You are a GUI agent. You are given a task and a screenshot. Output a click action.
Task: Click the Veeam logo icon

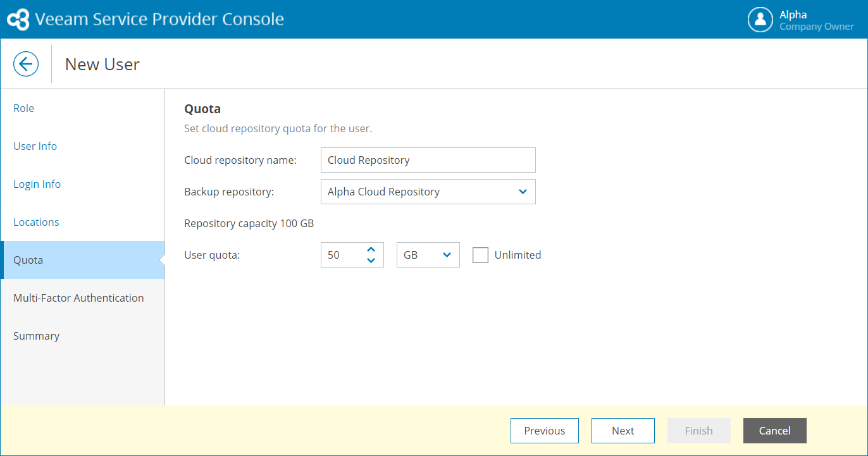pos(18,20)
